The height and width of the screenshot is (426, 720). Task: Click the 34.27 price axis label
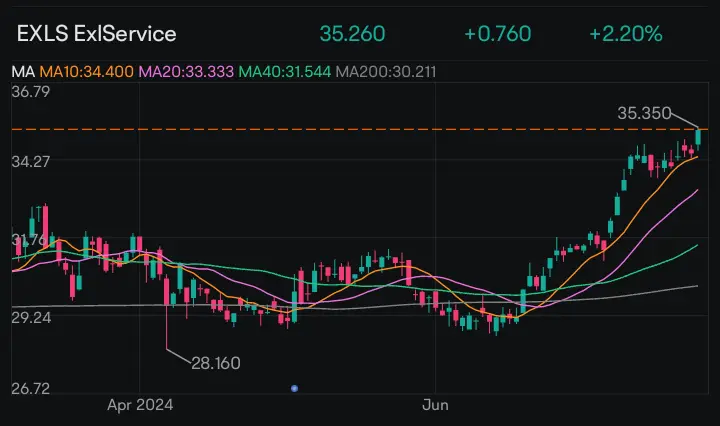click(31, 162)
